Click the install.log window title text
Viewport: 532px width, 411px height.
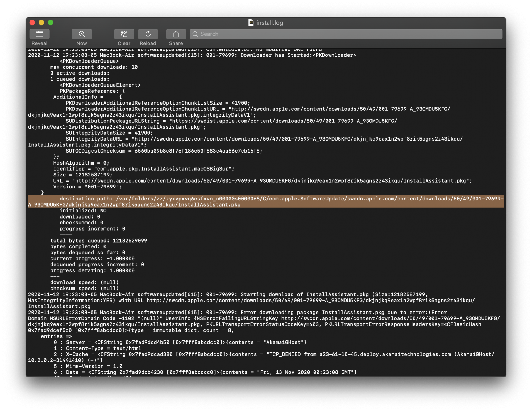tap(269, 23)
